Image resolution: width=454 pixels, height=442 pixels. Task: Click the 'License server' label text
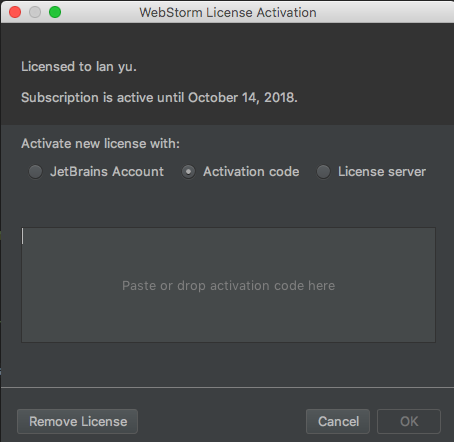pyautogui.click(x=382, y=172)
